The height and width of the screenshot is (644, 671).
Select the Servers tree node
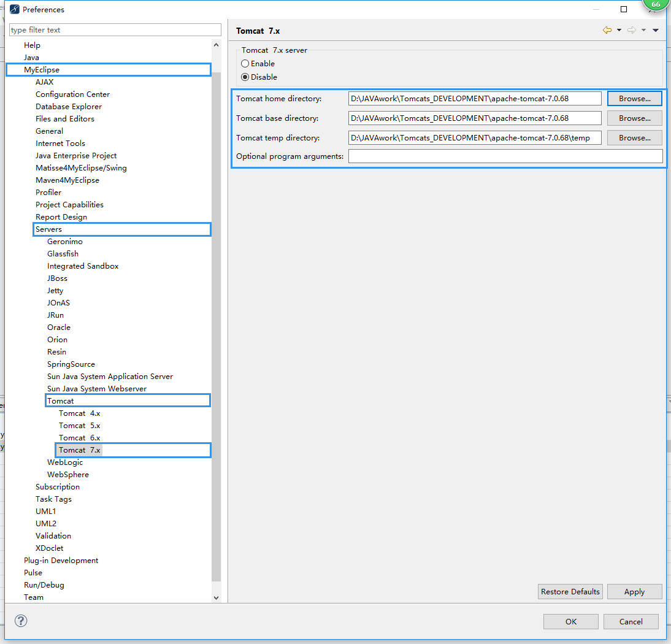click(x=48, y=229)
